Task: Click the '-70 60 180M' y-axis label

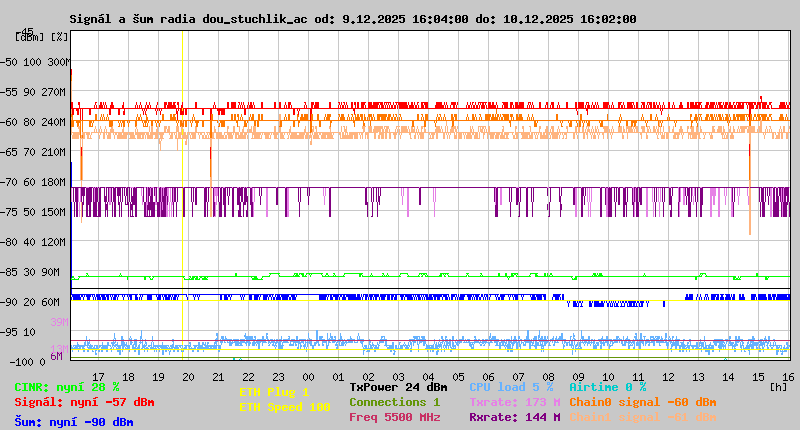Action: 33,182
